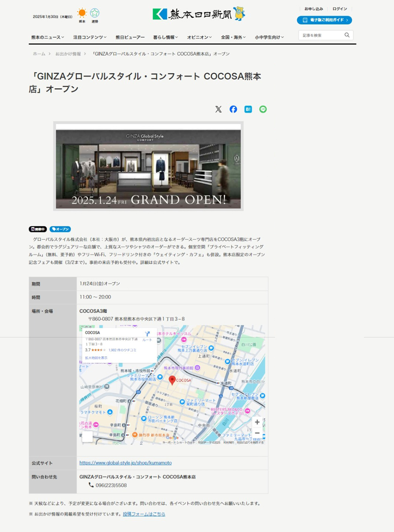This screenshot has height=532, width=394.
Task: Click the red COCOSA map pin
Action: (x=172, y=379)
